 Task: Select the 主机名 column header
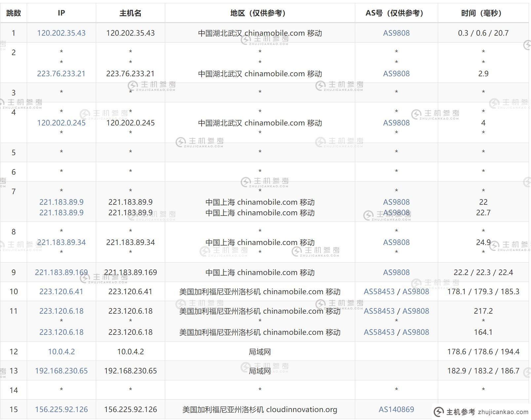coord(130,13)
